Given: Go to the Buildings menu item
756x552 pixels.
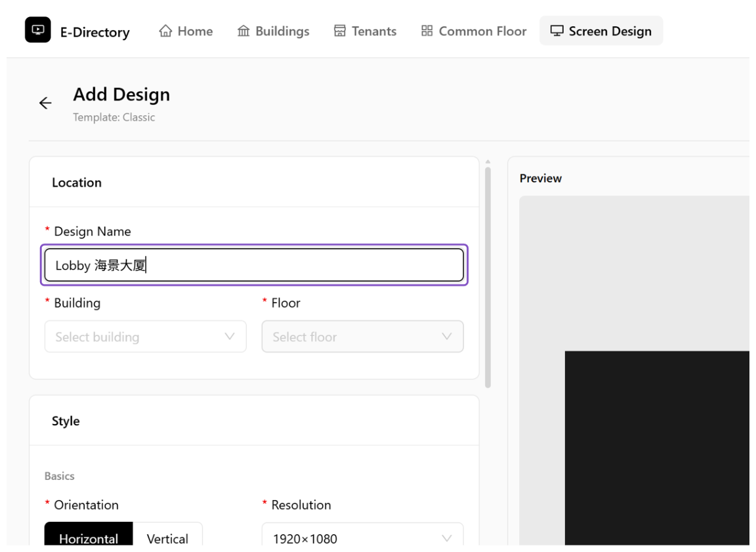Looking at the screenshot, I should (274, 31).
